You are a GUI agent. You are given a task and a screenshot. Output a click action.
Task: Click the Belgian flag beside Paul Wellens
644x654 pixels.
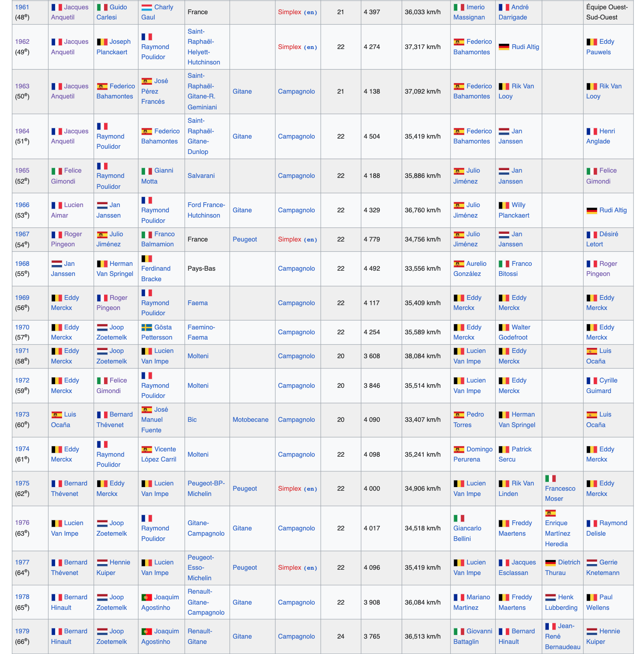click(x=592, y=597)
